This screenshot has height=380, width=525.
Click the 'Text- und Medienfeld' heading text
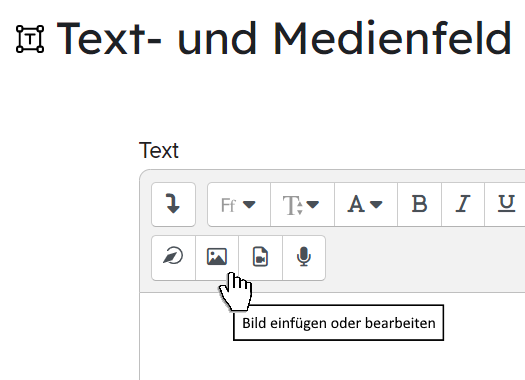point(284,38)
